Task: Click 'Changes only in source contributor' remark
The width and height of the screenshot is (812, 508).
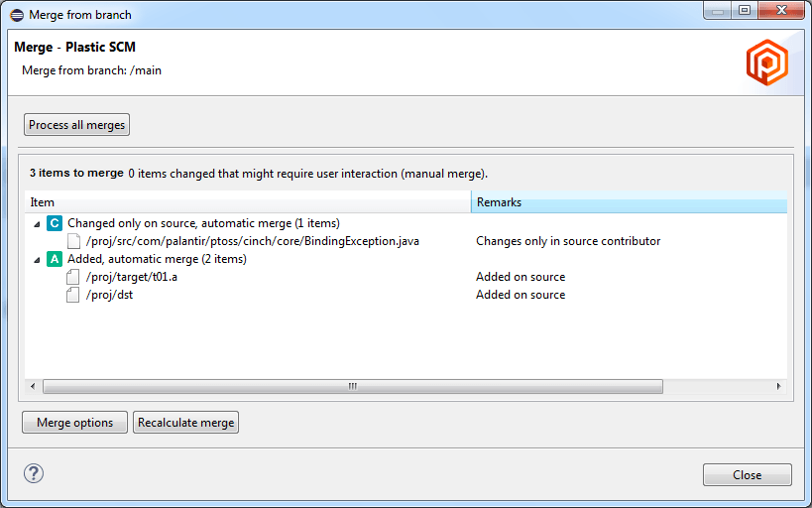Action: click(568, 241)
